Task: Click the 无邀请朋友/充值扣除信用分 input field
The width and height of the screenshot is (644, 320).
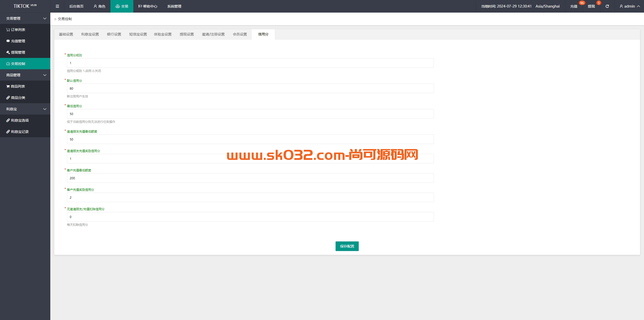Action: click(250, 217)
